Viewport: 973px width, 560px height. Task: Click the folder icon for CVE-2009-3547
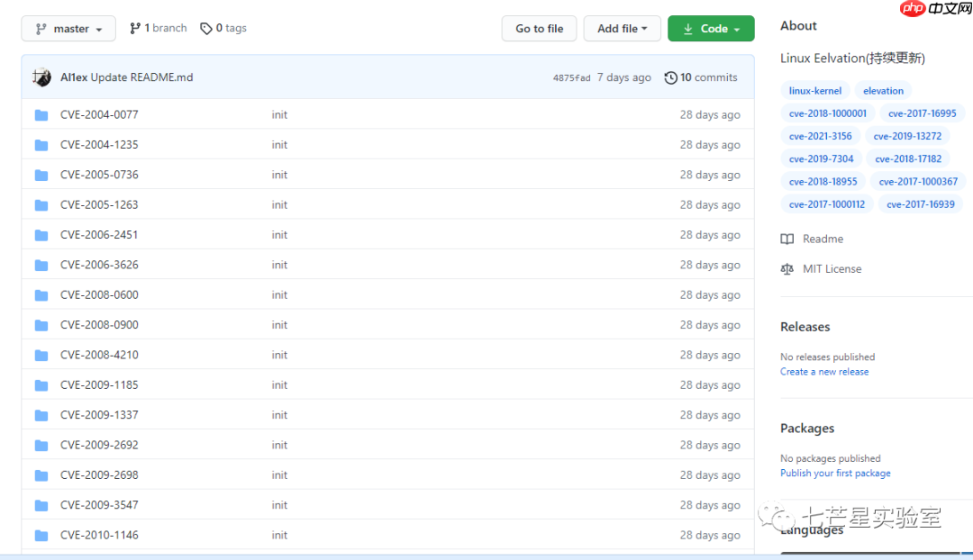[x=41, y=505]
